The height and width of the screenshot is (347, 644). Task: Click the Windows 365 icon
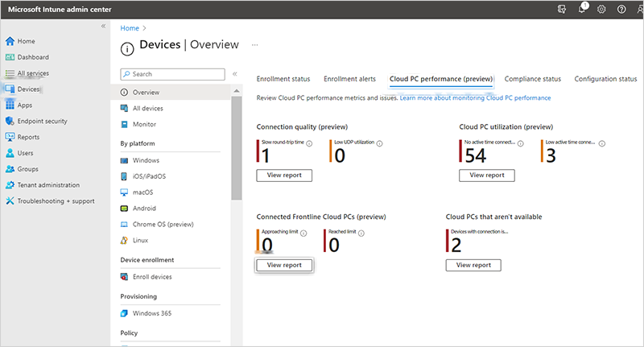(x=124, y=313)
